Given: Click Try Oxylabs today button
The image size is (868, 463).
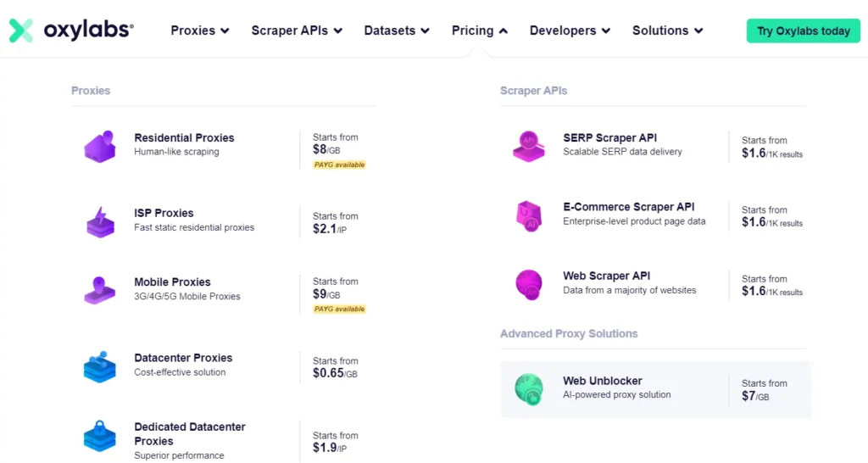Looking at the screenshot, I should [804, 31].
